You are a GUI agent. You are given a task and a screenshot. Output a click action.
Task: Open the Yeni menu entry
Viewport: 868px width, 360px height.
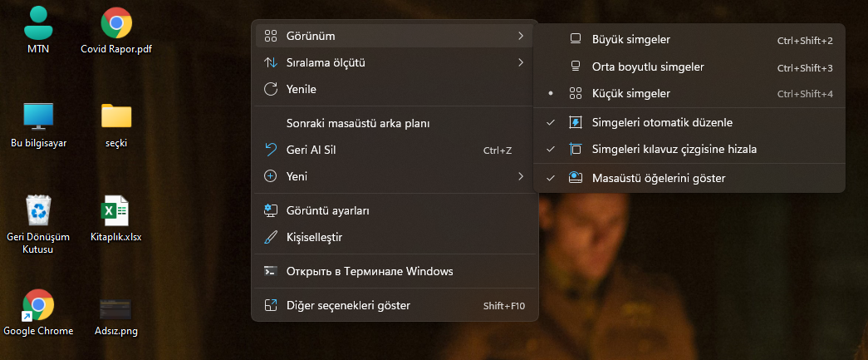(395, 176)
